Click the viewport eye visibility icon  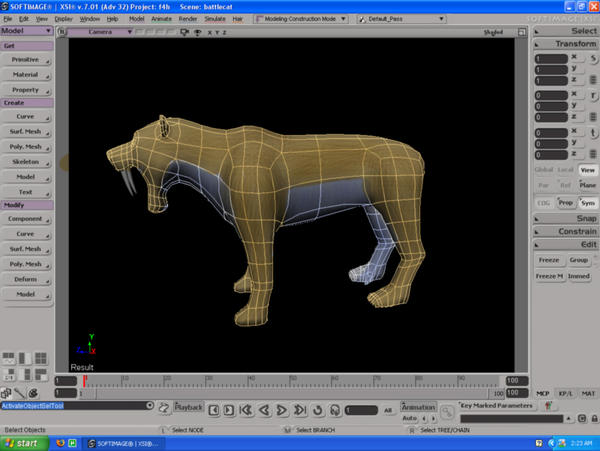(x=197, y=33)
